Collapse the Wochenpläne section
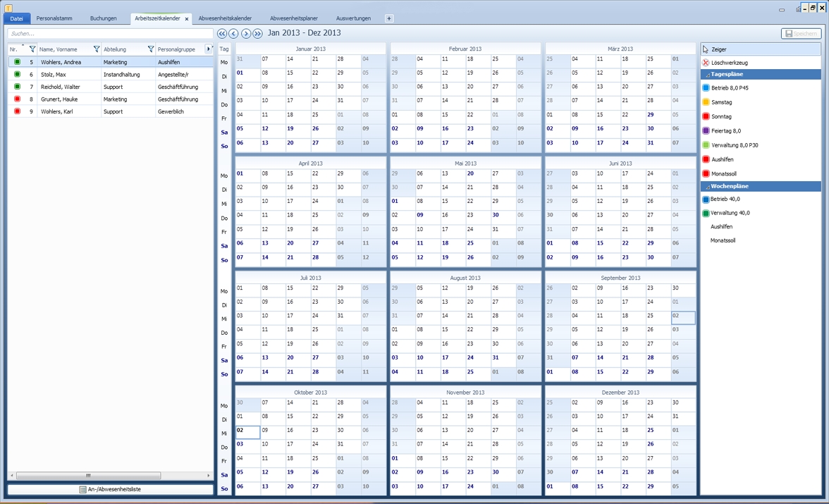Image resolution: width=829 pixels, height=504 pixels. (708, 187)
